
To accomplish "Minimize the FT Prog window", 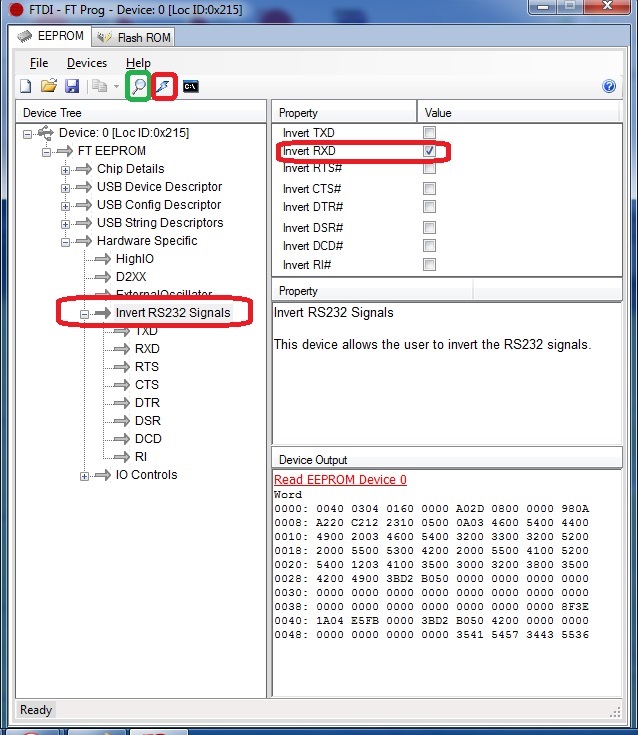I will 543,7.
